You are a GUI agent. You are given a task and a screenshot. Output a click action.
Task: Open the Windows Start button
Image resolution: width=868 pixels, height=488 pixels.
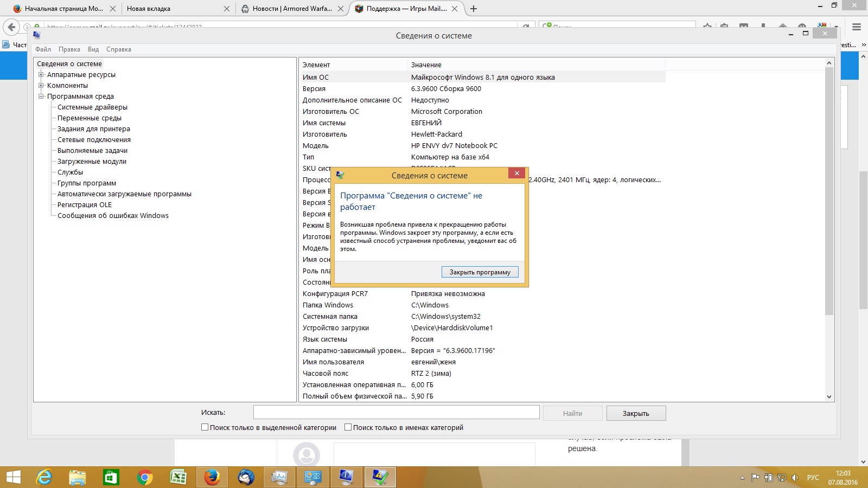point(13,477)
